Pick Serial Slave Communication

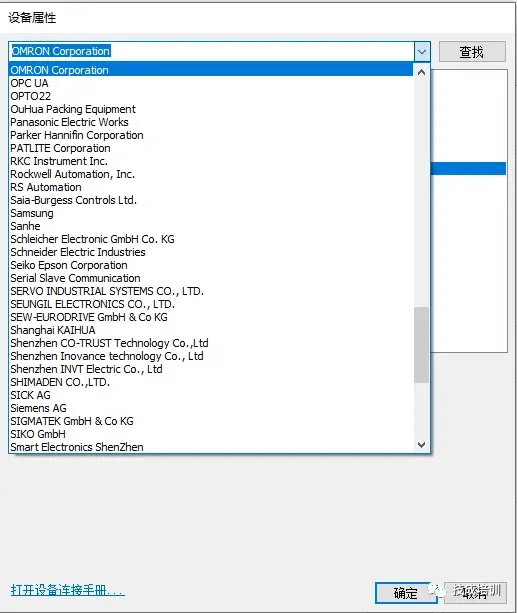coord(211,278)
